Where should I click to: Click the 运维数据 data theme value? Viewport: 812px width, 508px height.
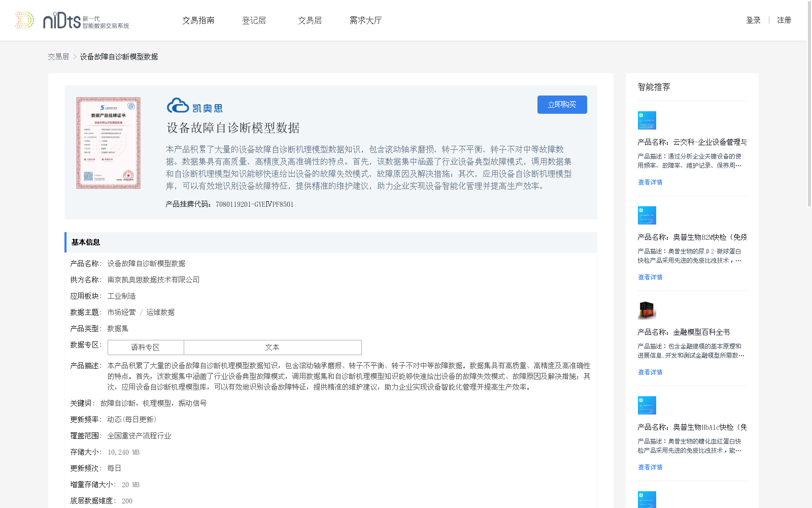tap(160, 312)
